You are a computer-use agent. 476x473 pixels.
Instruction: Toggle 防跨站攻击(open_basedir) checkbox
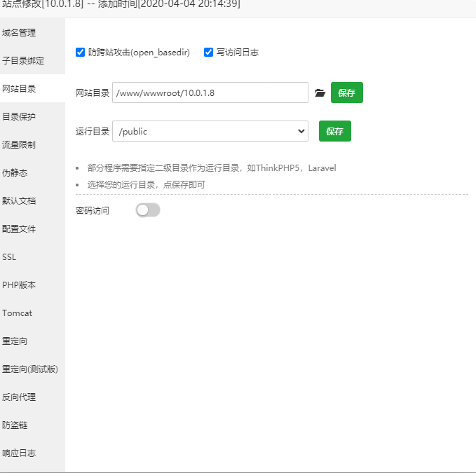81,53
